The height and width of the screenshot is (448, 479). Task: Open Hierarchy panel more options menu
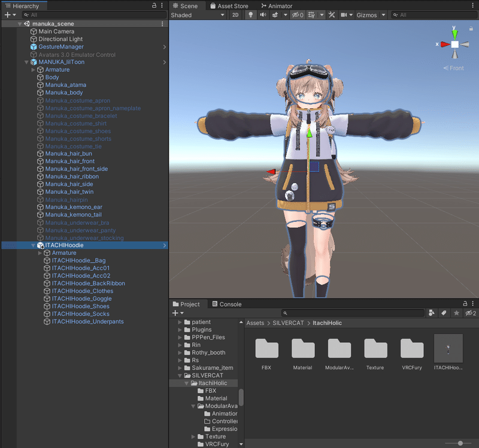[162, 5]
